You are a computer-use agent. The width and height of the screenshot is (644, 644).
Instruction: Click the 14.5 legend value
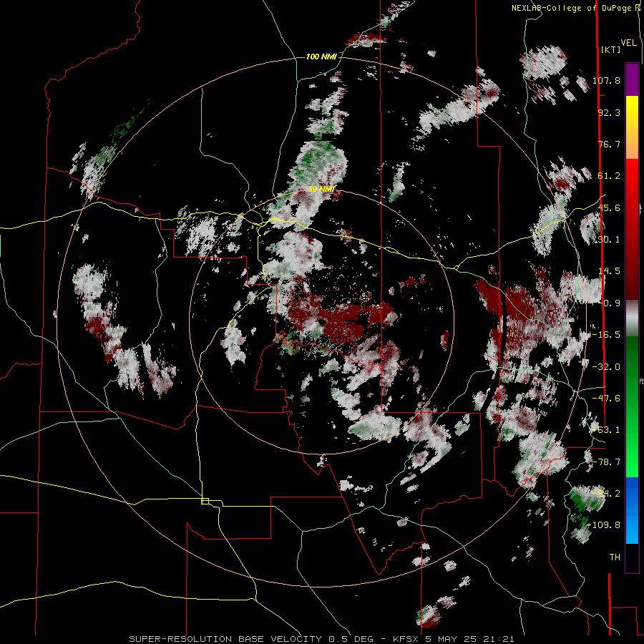609,271
